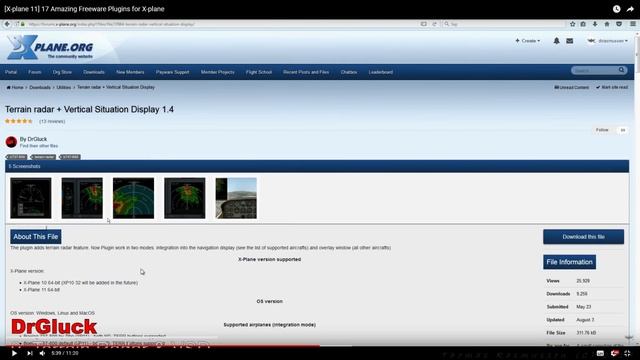This screenshot has width=640, height=360.
Task: Open the Chatbox menu item
Action: [x=349, y=72]
